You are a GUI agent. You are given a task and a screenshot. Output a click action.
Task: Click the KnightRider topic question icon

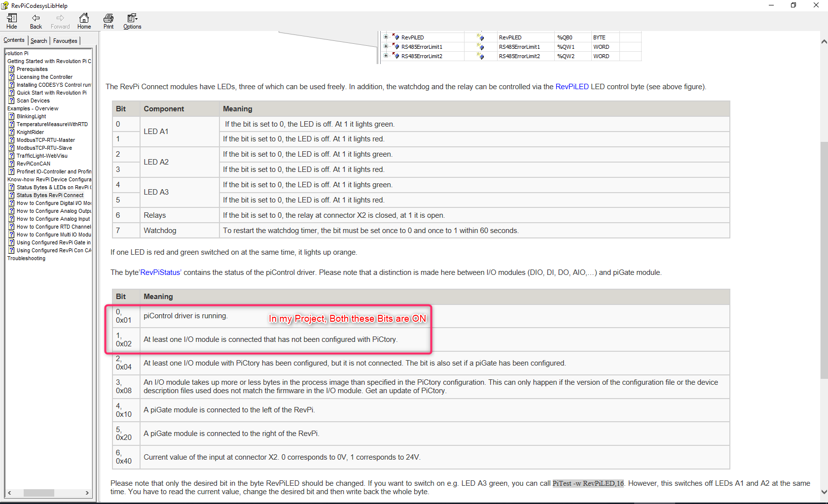(x=11, y=132)
